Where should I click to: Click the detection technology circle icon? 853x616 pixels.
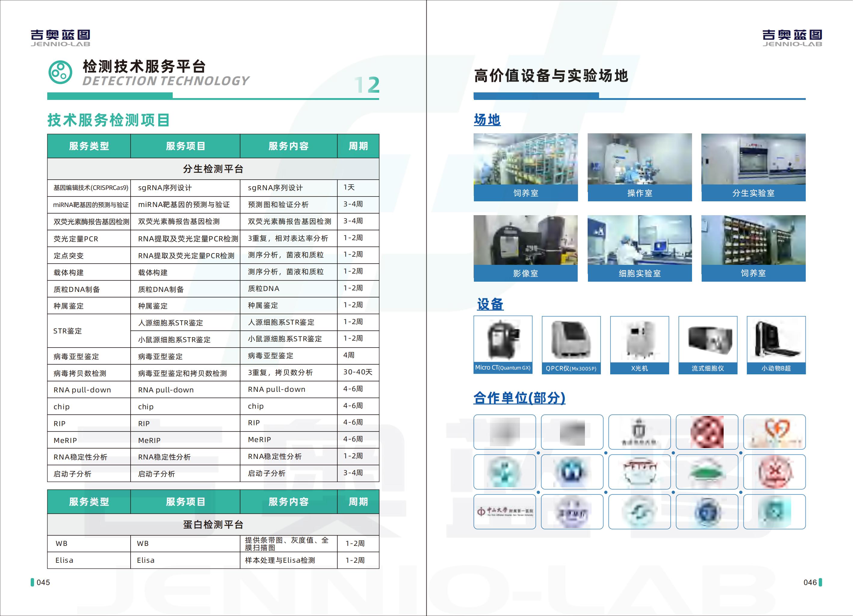[60, 72]
